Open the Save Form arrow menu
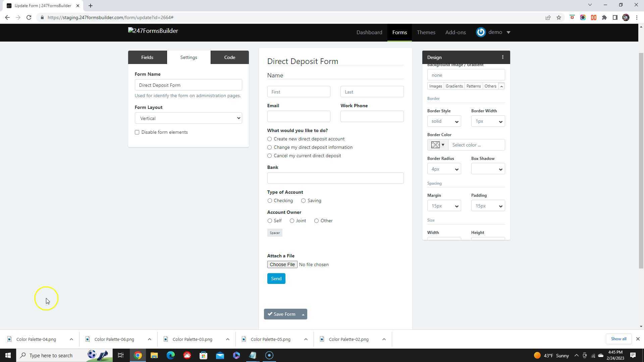 [x=303, y=314]
